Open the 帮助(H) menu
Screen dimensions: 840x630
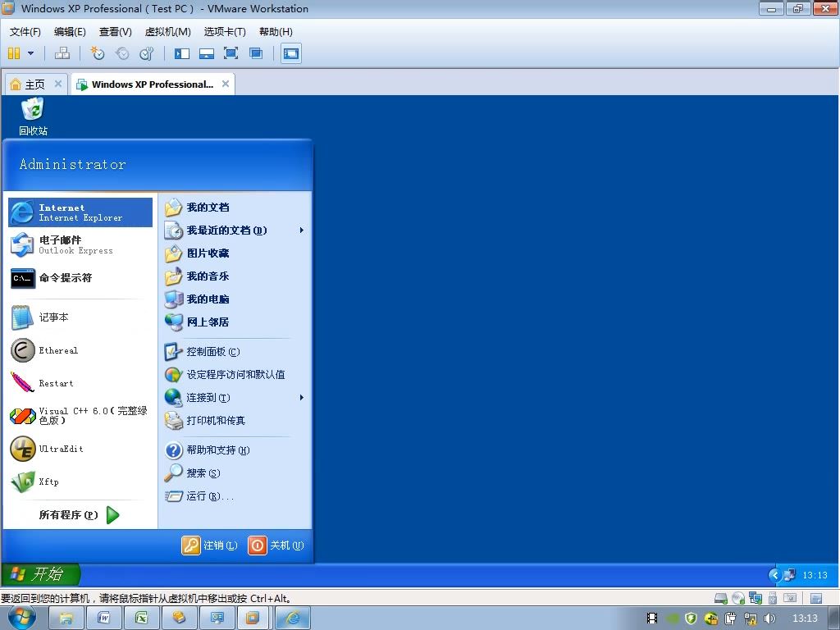pyautogui.click(x=276, y=32)
